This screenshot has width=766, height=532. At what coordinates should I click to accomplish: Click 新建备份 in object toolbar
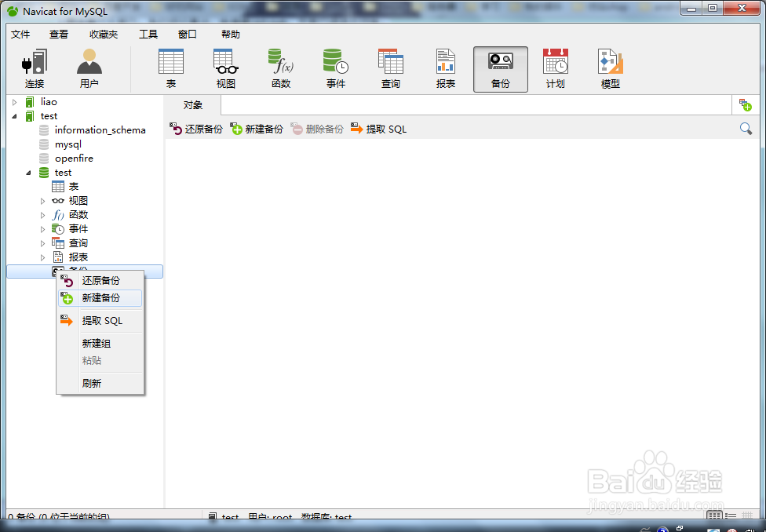pyautogui.click(x=257, y=129)
